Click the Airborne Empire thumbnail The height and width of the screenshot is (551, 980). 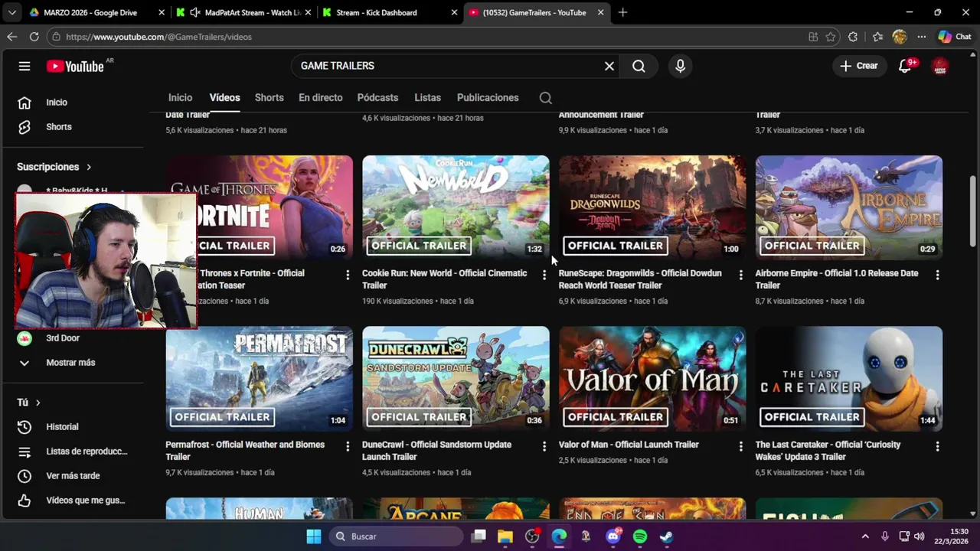pyautogui.click(x=849, y=207)
